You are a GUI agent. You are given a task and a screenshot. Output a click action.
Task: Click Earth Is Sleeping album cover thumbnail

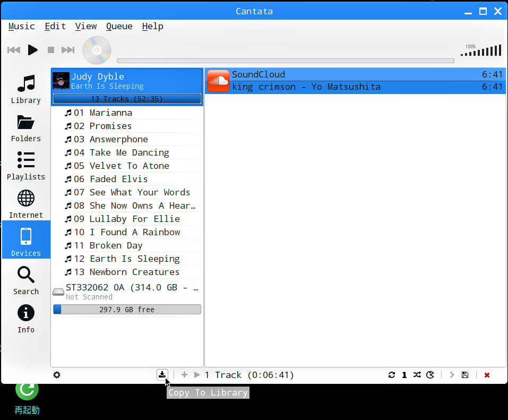point(61,81)
